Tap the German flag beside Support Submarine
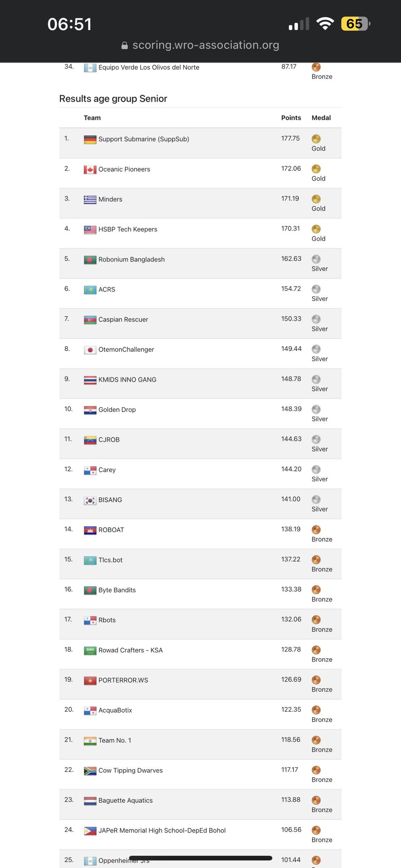This screenshot has width=401, height=868. [x=90, y=139]
